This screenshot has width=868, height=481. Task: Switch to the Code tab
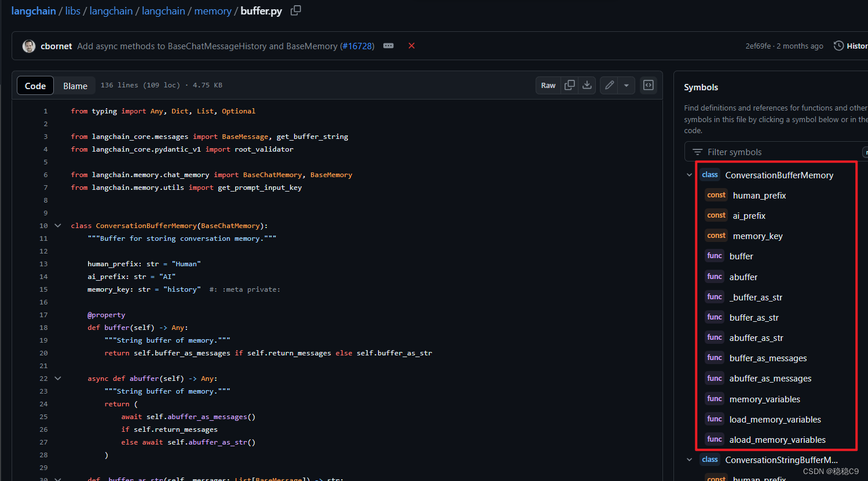pyautogui.click(x=35, y=86)
